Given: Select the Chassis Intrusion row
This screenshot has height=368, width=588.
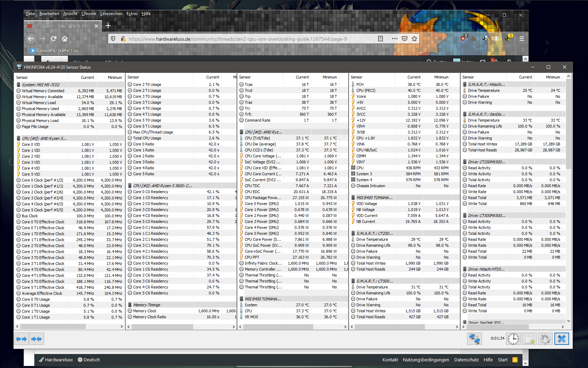Looking at the screenshot, I should (x=405, y=186).
